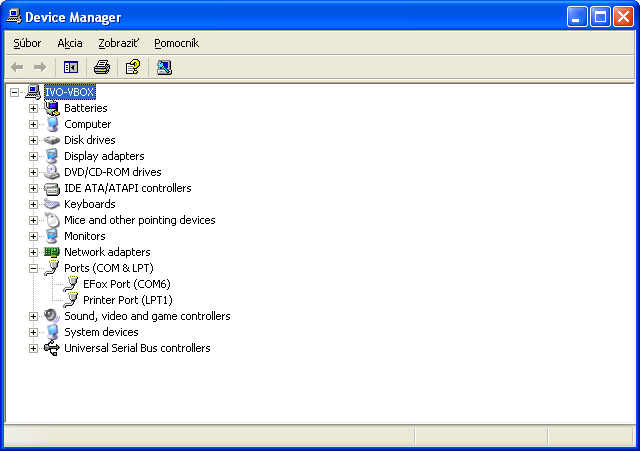
Task: Maximize the Device Manager window
Action: 601,16
